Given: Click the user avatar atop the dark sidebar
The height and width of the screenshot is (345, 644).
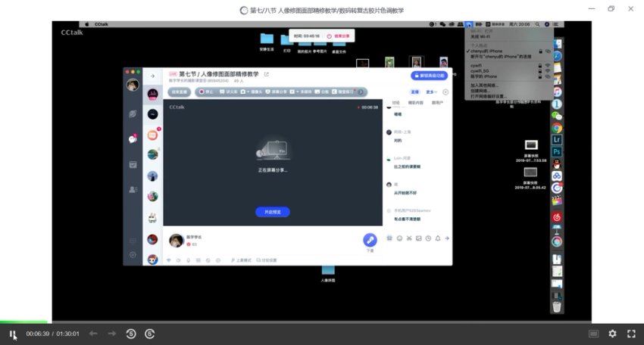Looking at the screenshot, I should (133, 85).
